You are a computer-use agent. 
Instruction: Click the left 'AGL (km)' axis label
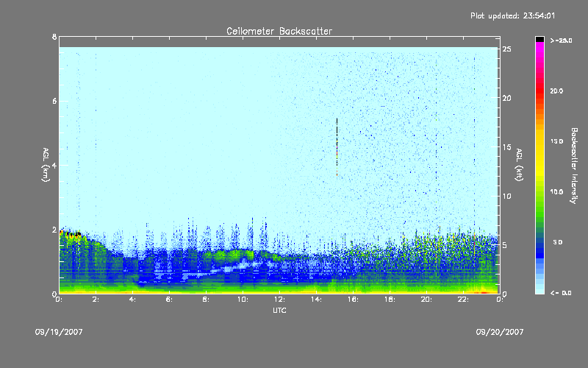pos(46,165)
